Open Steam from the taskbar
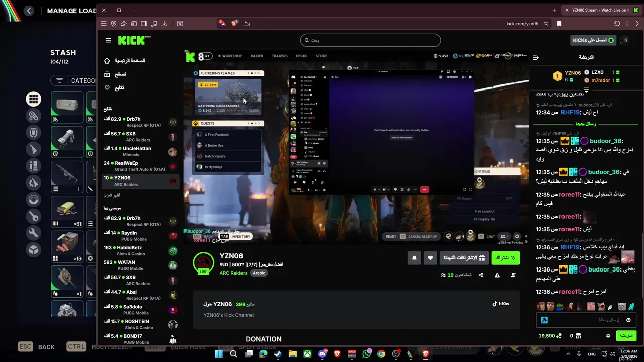644x362 pixels. [278, 354]
